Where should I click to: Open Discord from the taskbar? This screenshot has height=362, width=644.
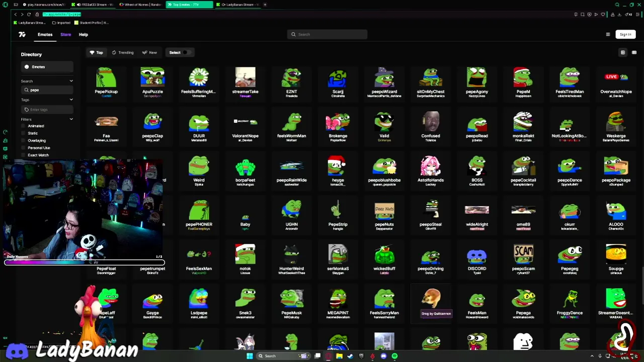[383, 356]
